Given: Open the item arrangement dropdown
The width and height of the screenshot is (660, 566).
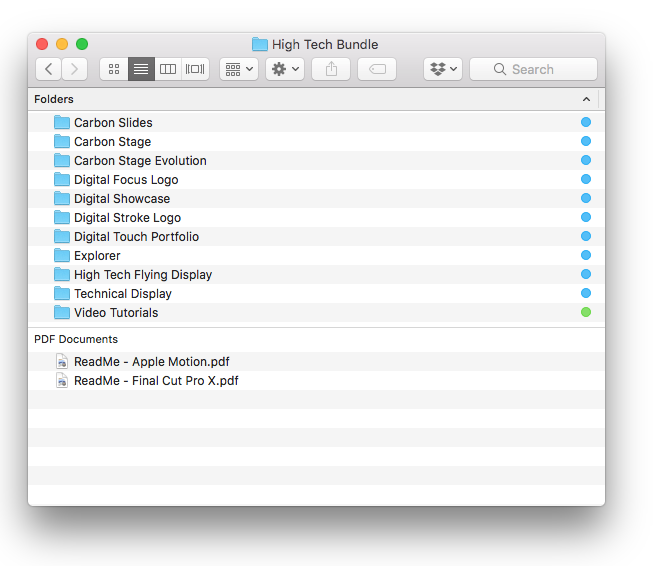Looking at the screenshot, I should 239,69.
